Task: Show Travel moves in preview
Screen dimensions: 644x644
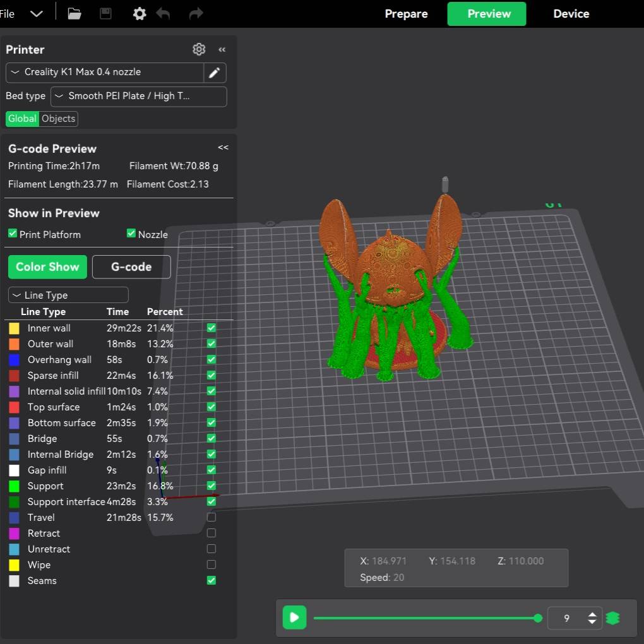Action: tap(212, 518)
